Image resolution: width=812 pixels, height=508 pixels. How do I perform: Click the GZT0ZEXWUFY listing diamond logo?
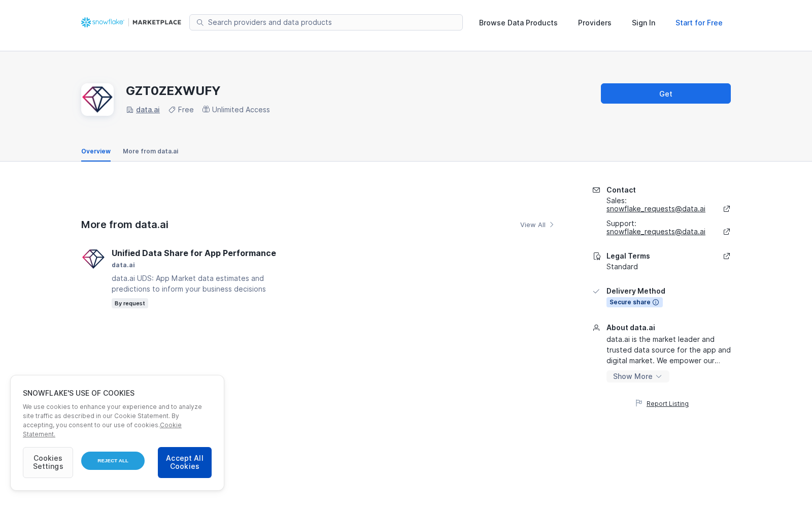coord(97,100)
